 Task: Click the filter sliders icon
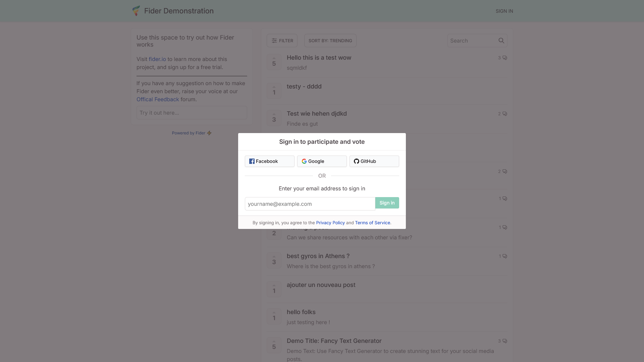pos(274,41)
